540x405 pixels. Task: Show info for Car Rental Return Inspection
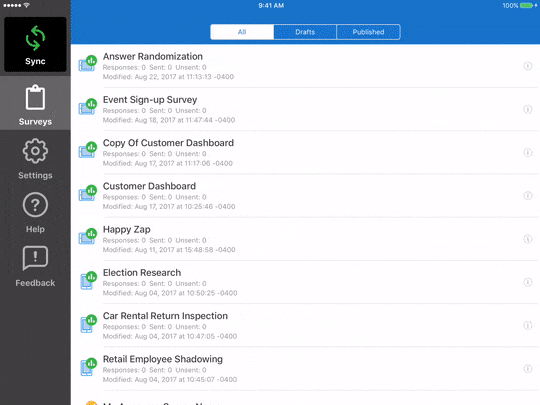tap(528, 325)
